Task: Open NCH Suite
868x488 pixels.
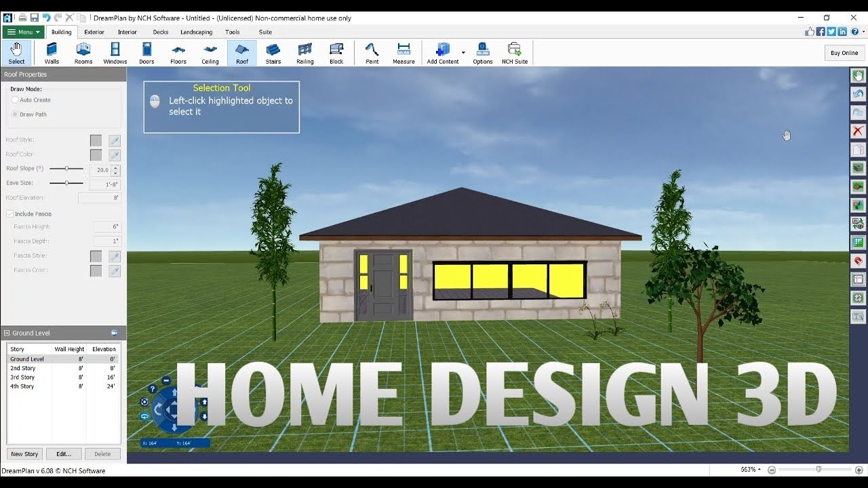Action: coord(515,53)
